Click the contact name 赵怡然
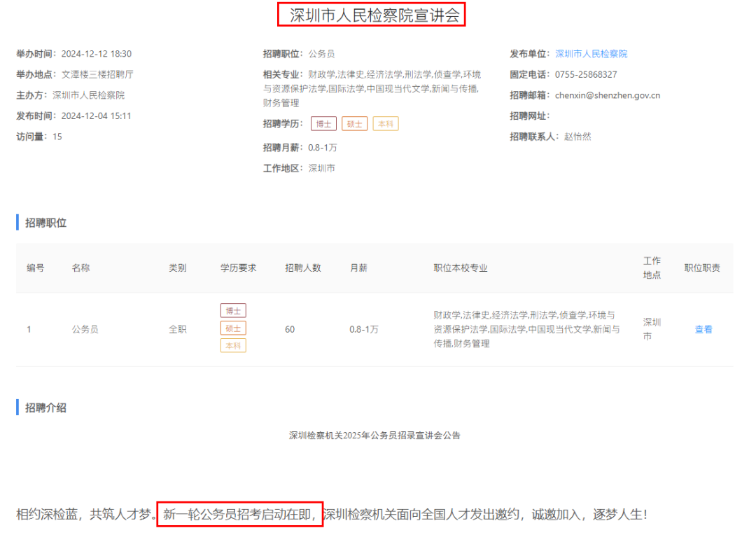 pyautogui.click(x=577, y=137)
